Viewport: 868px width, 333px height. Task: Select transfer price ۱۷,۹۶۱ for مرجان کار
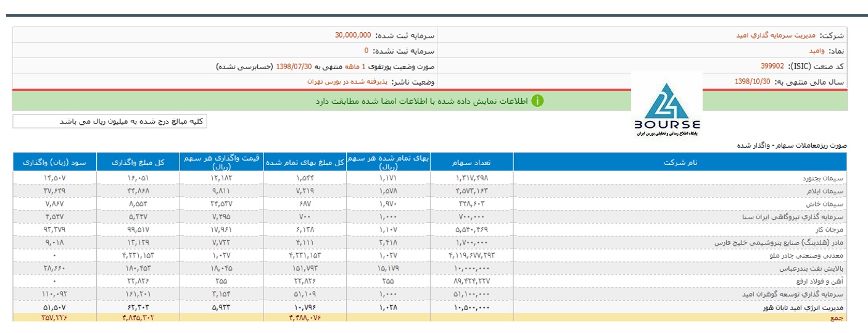click(x=221, y=230)
